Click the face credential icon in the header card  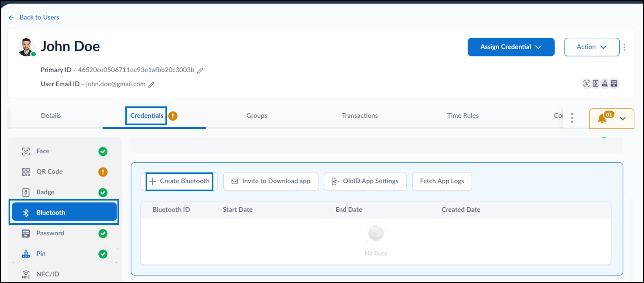(x=586, y=83)
